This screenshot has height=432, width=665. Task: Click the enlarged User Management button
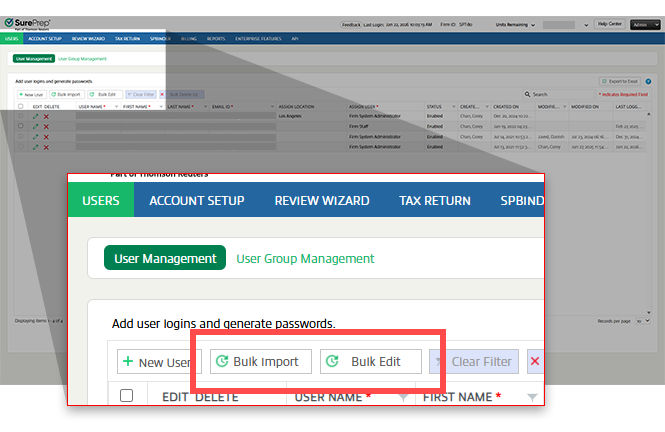pyautogui.click(x=165, y=258)
